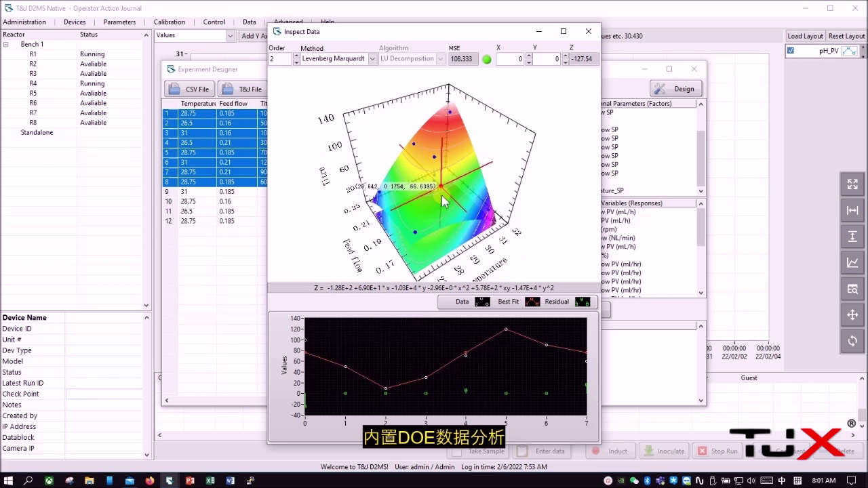Increase the X value stepper

pos(528,56)
